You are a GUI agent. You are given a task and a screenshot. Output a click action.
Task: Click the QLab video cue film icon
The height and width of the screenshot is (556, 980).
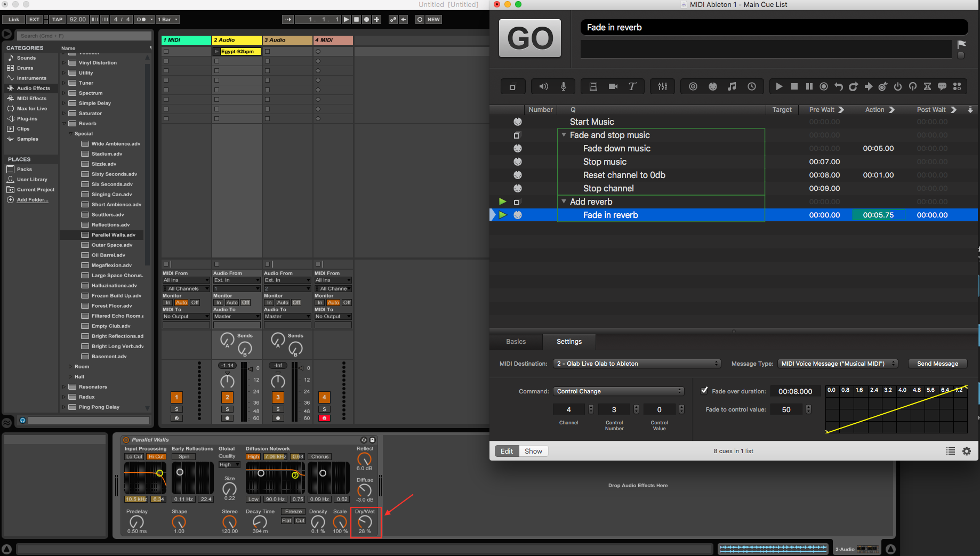[593, 86]
